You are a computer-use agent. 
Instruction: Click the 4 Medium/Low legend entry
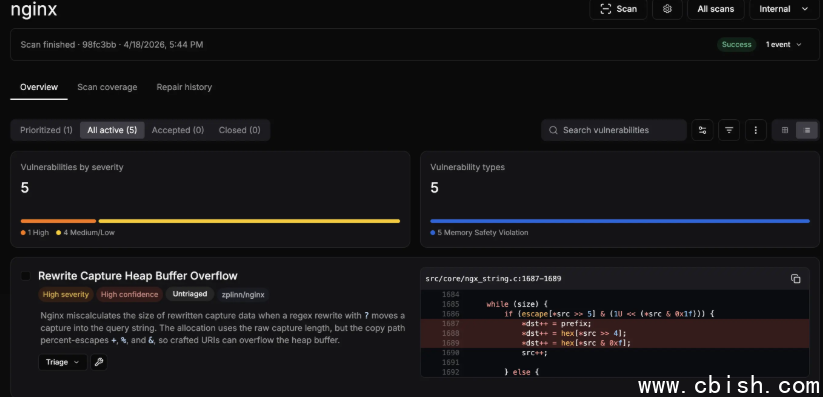85,233
